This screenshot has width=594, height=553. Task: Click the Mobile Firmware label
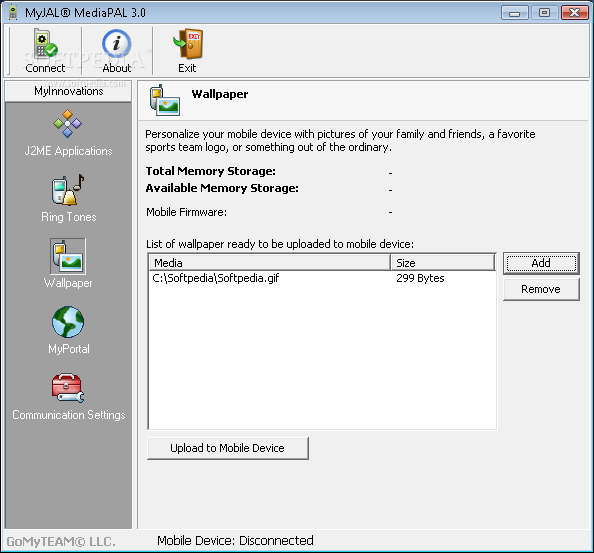186,212
